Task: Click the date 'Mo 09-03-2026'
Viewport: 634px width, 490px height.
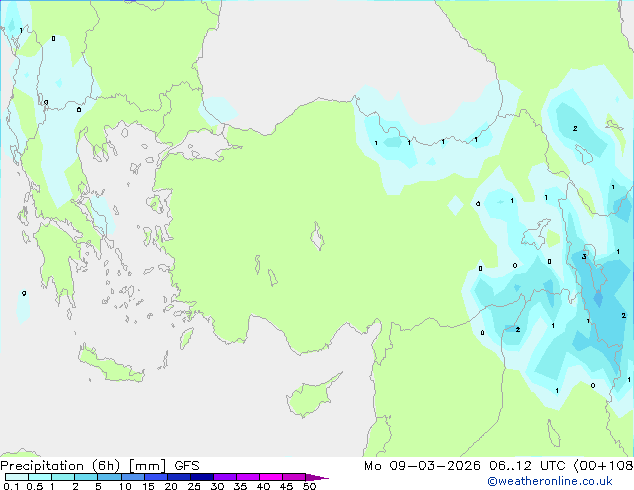Action: pyautogui.click(x=422, y=466)
